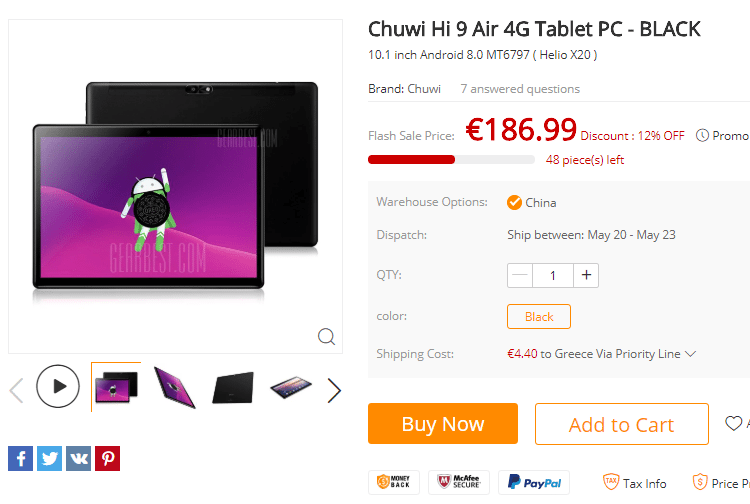
Task: Share product on Facebook
Action: [x=21, y=458]
